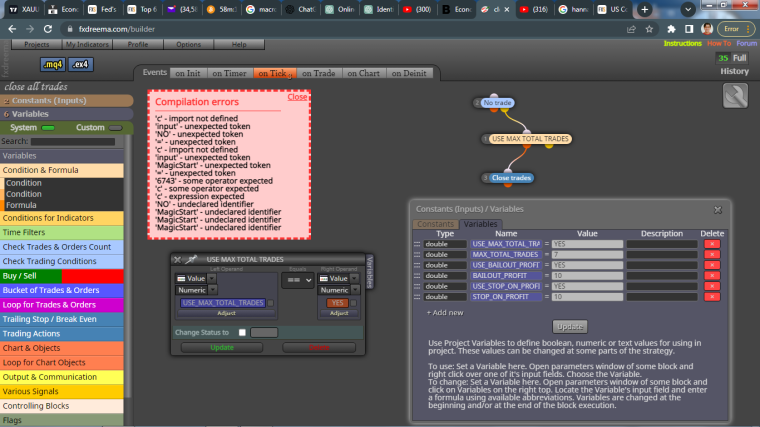760x427 pixels.
Task: Click the drag handle of the BAILOUT_PROFIT row
Action: (417, 275)
